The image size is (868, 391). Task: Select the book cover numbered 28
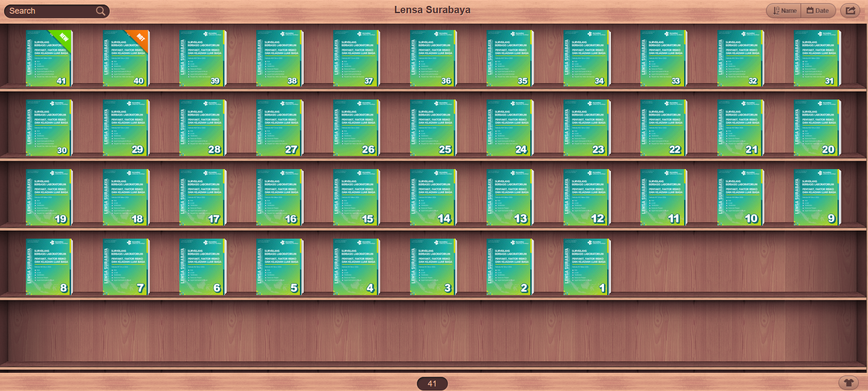pyautogui.click(x=203, y=128)
